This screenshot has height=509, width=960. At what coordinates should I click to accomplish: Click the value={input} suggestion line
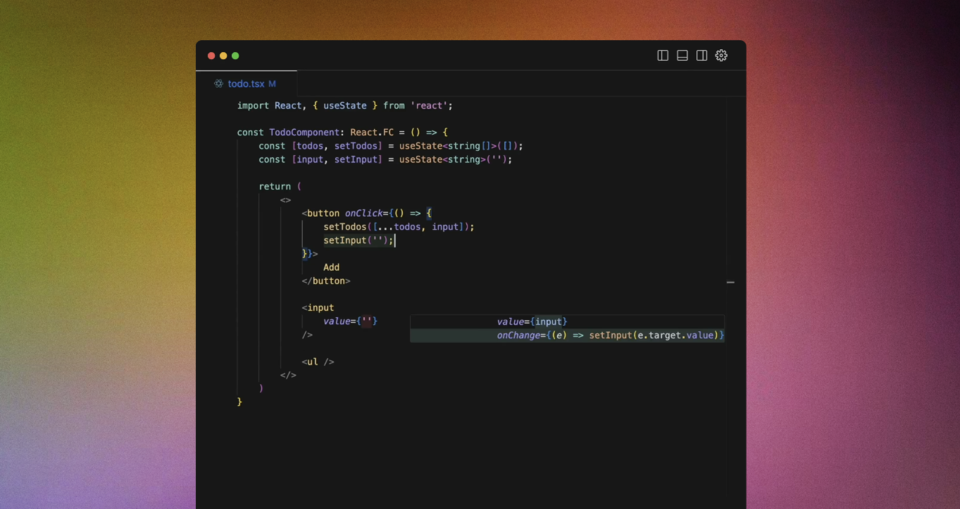click(x=532, y=321)
